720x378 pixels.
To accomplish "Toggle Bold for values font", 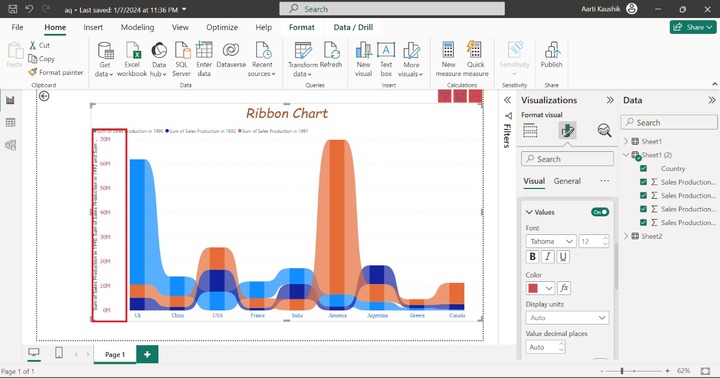I will pyautogui.click(x=533, y=257).
